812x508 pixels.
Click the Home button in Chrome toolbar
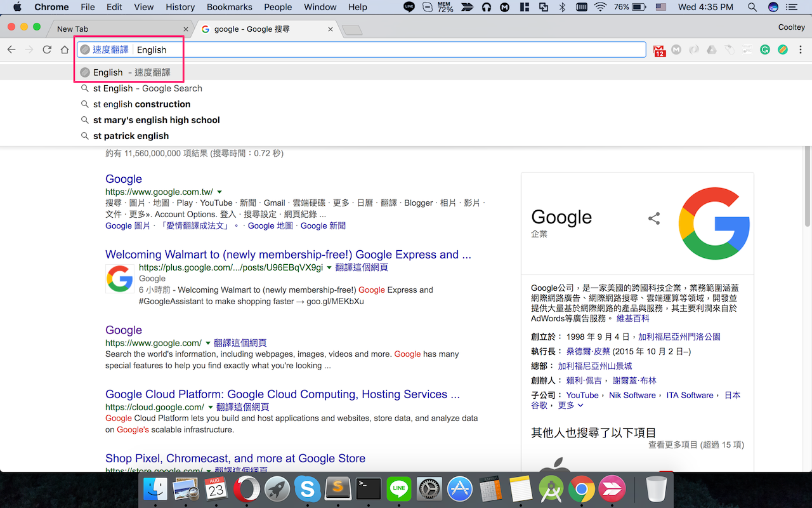click(x=65, y=50)
